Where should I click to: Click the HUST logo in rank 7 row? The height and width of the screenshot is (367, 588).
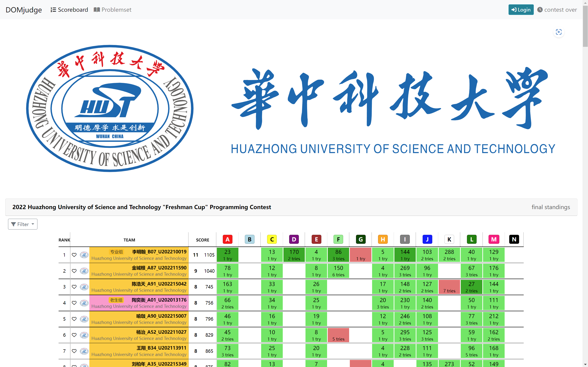(x=84, y=351)
